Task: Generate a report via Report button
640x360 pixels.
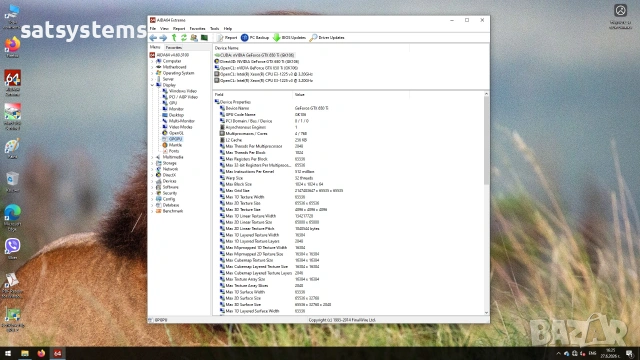Action: coord(227,38)
